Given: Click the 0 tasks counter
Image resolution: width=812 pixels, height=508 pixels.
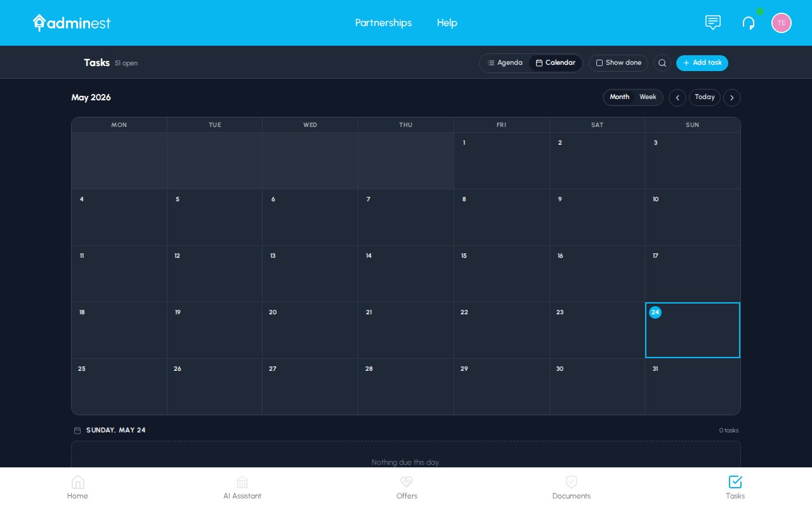Looking at the screenshot, I should tap(729, 431).
